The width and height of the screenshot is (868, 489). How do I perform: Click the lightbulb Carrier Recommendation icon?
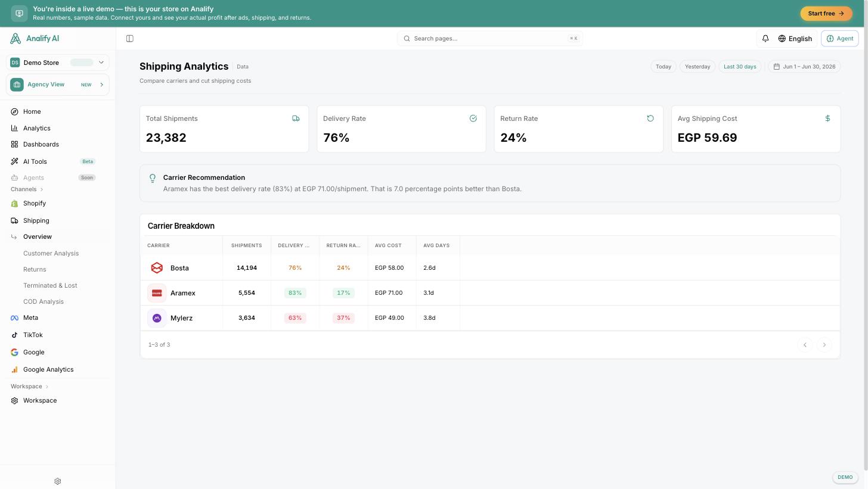(153, 178)
